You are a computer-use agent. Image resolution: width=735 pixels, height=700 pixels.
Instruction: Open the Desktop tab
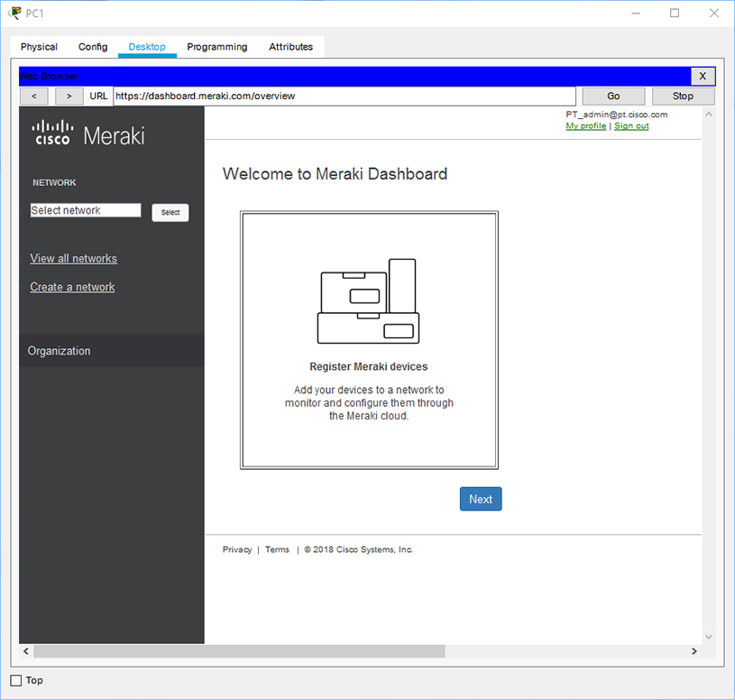tap(147, 47)
